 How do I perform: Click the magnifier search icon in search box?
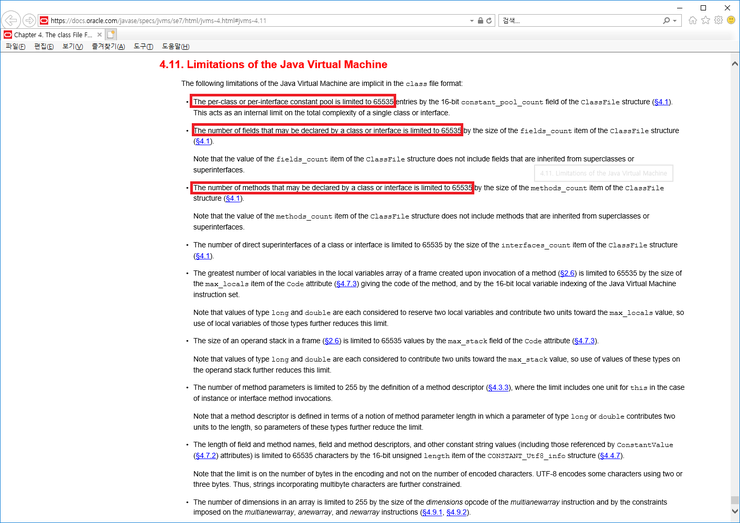click(666, 20)
